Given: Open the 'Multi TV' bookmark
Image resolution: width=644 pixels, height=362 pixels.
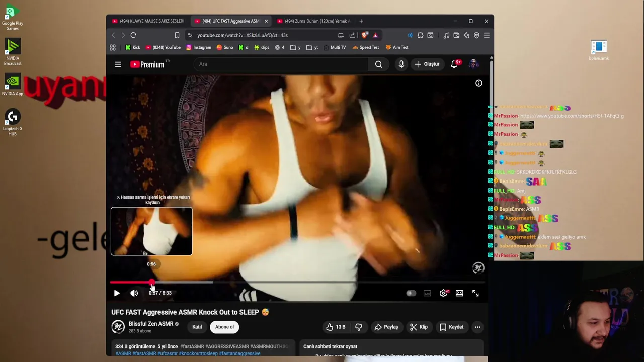Looking at the screenshot, I should pyautogui.click(x=335, y=47).
